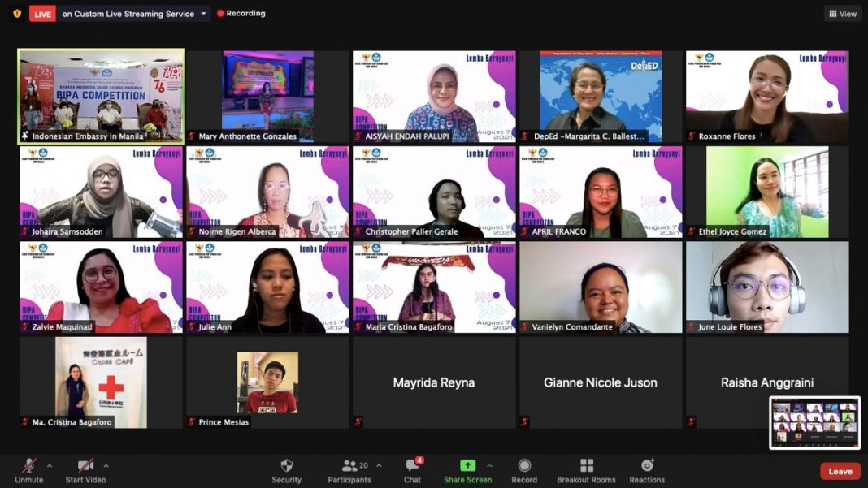The width and height of the screenshot is (868, 488).
Task: Open the Participants panel
Action: pos(350,466)
